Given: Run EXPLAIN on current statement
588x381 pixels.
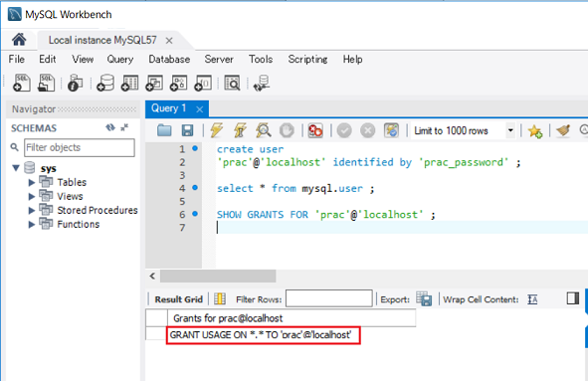Looking at the screenshot, I should coord(264,130).
